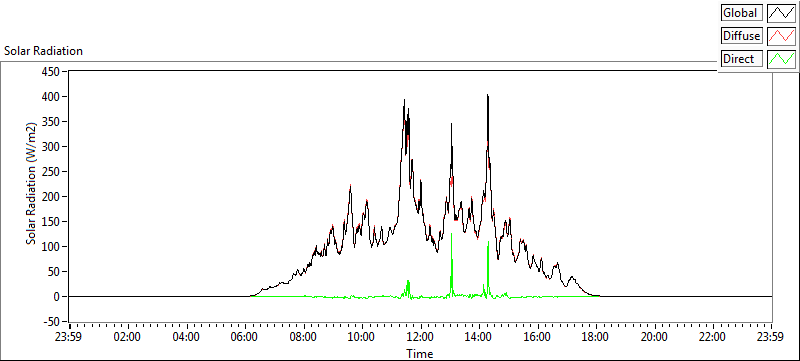Image resolution: width=800 pixels, height=361 pixels.
Task: Click the 150 y-axis tick label
Action: tap(52, 221)
